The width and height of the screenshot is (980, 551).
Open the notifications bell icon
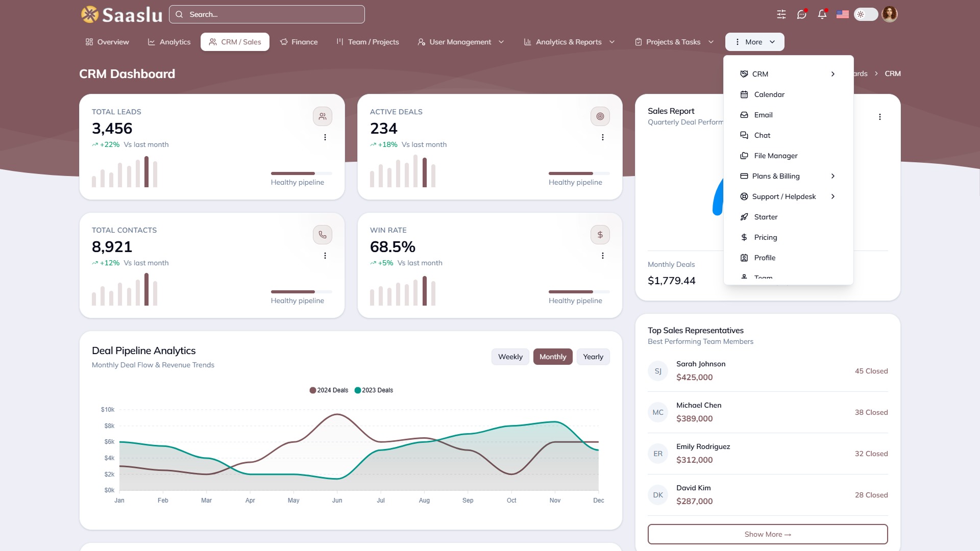tap(822, 14)
